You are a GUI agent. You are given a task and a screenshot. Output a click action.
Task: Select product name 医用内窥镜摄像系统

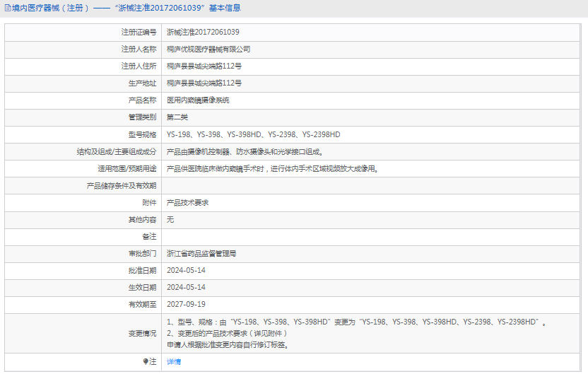pyautogui.click(x=198, y=100)
